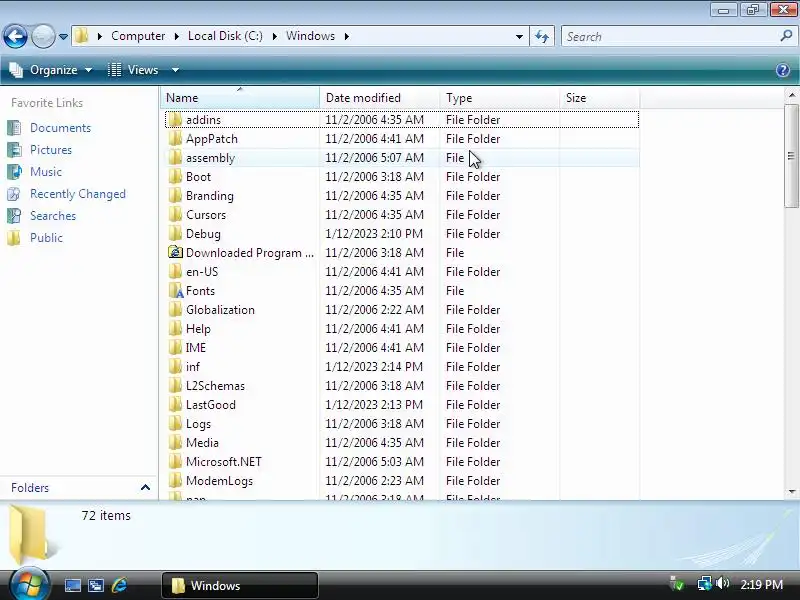Open the address bar history dropdown
The height and width of the screenshot is (600, 800).
click(x=519, y=36)
